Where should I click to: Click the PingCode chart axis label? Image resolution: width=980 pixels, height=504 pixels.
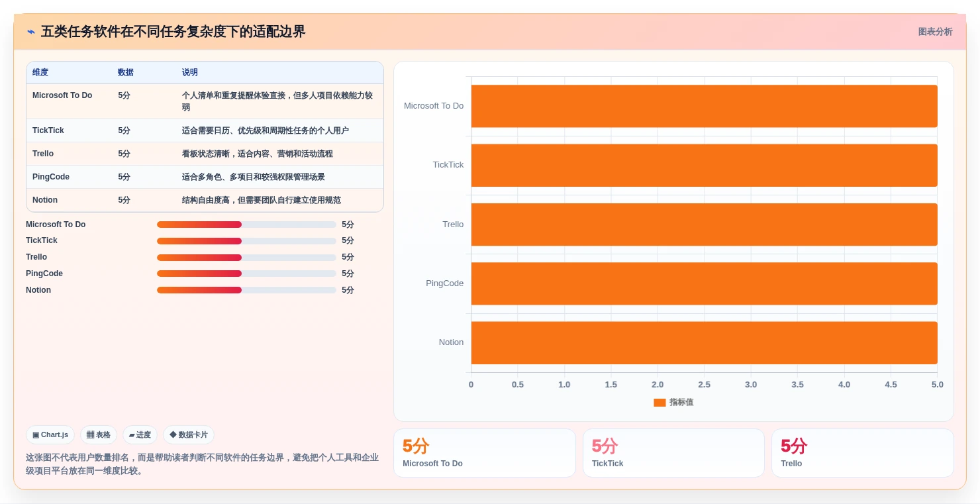coord(445,283)
